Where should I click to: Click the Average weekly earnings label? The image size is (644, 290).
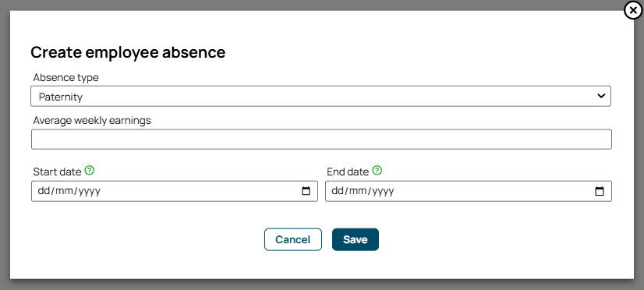coord(92,120)
